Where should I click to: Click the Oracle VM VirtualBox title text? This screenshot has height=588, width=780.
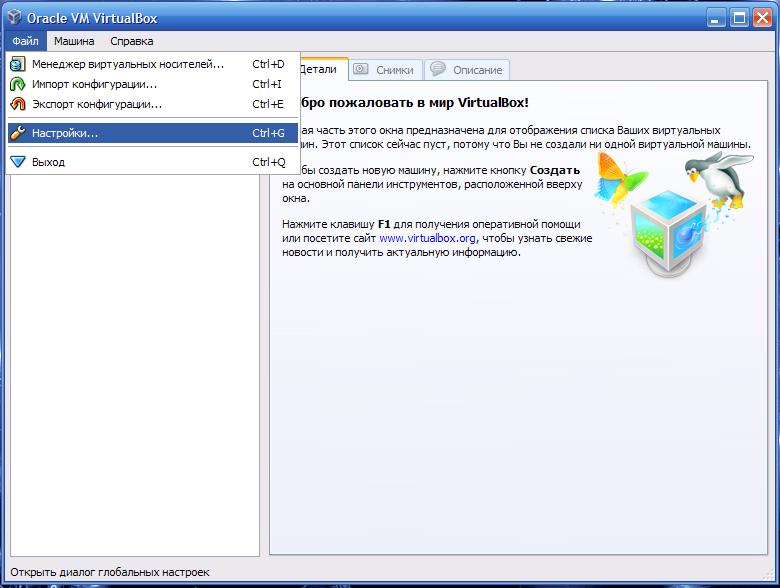[92, 18]
